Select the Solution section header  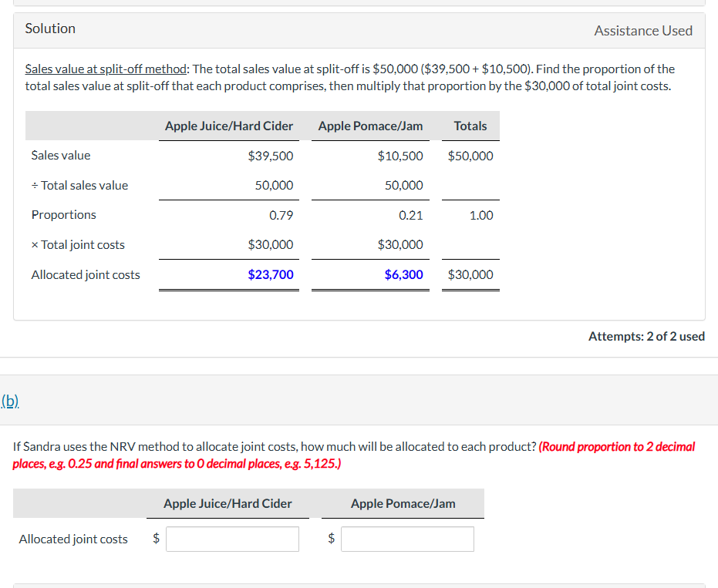click(x=49, y=28)
